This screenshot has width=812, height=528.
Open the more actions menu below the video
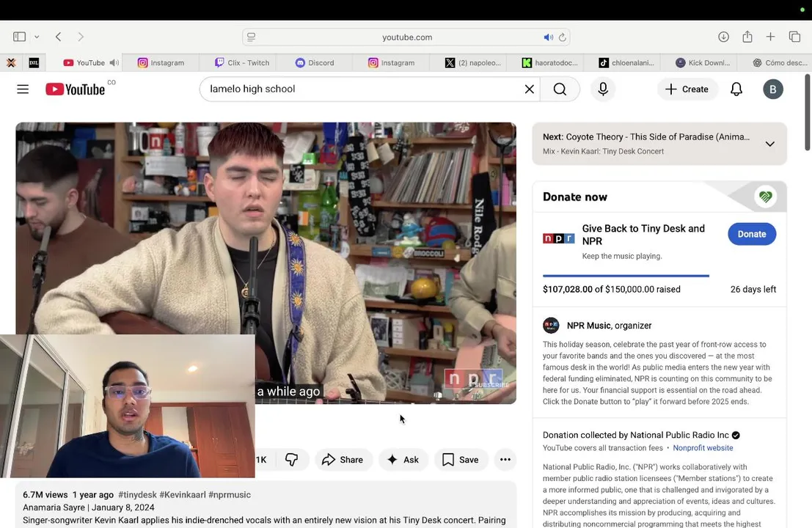click(x=505, y=460)
